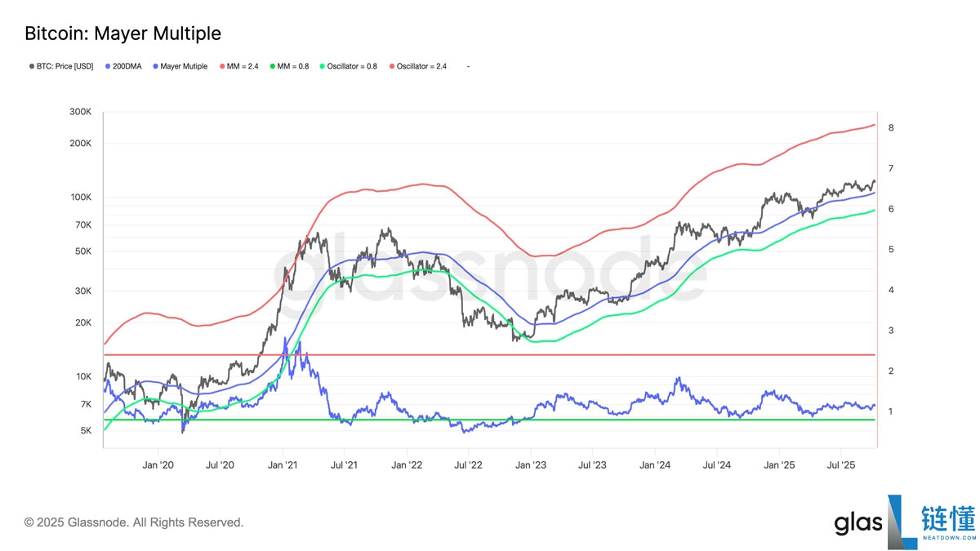
Task: Click the dash entry at legend end
Action: coord(468,66)
